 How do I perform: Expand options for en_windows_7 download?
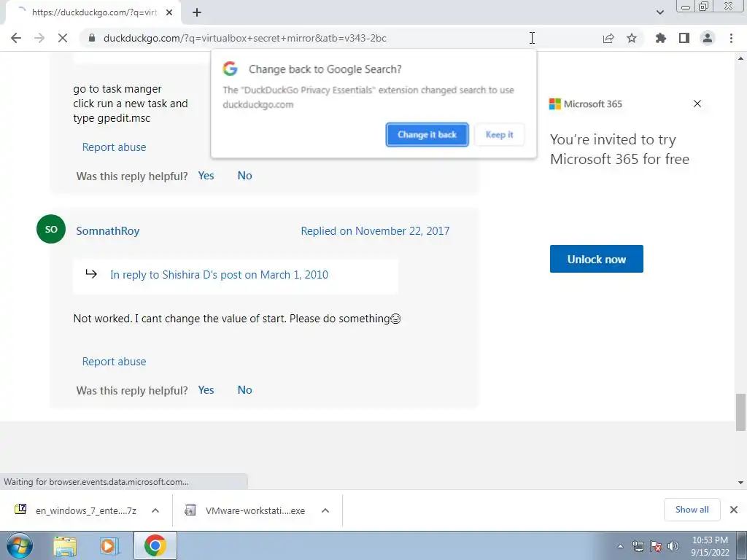[155, 510]
